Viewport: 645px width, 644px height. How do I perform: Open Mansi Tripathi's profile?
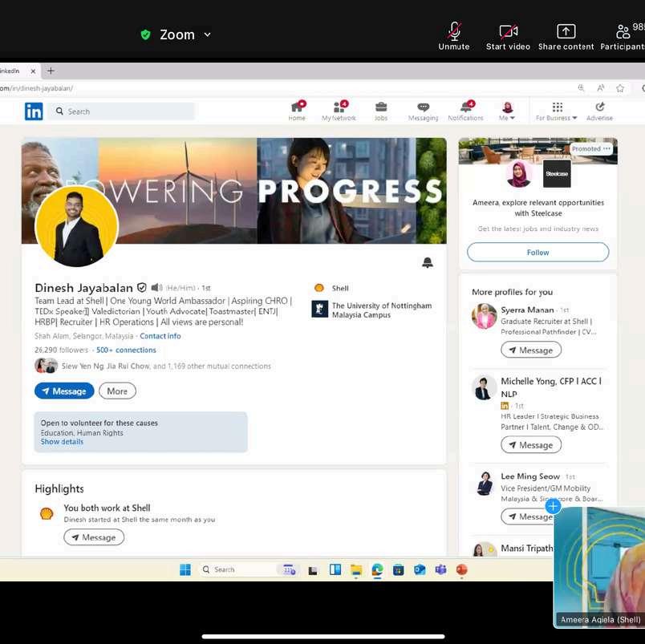tap(527, 549)
